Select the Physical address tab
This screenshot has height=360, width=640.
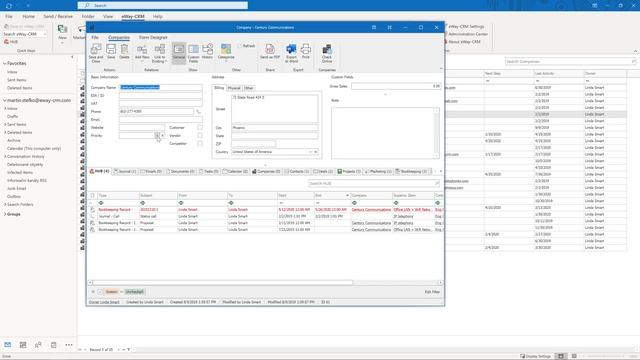pos(234,88)
